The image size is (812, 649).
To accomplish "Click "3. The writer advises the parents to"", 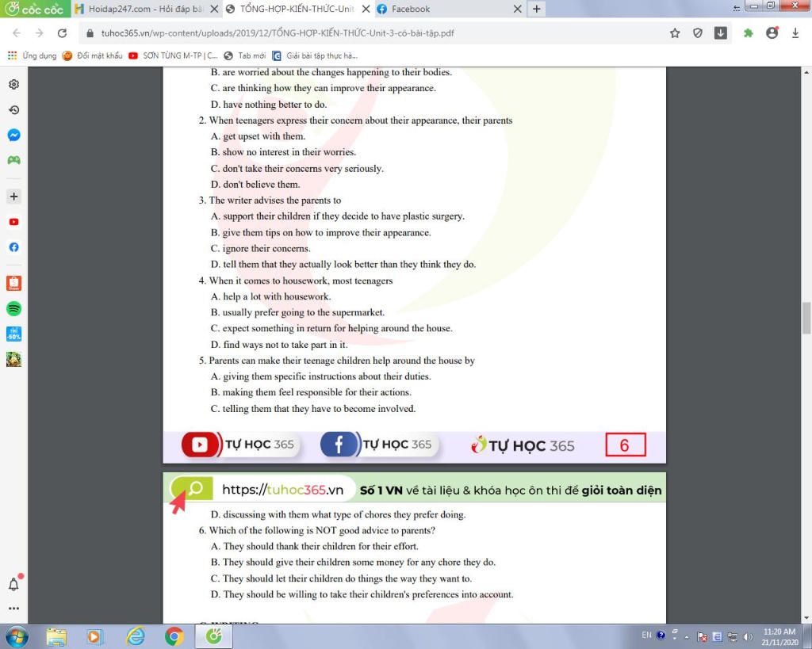I will [270, 200].
